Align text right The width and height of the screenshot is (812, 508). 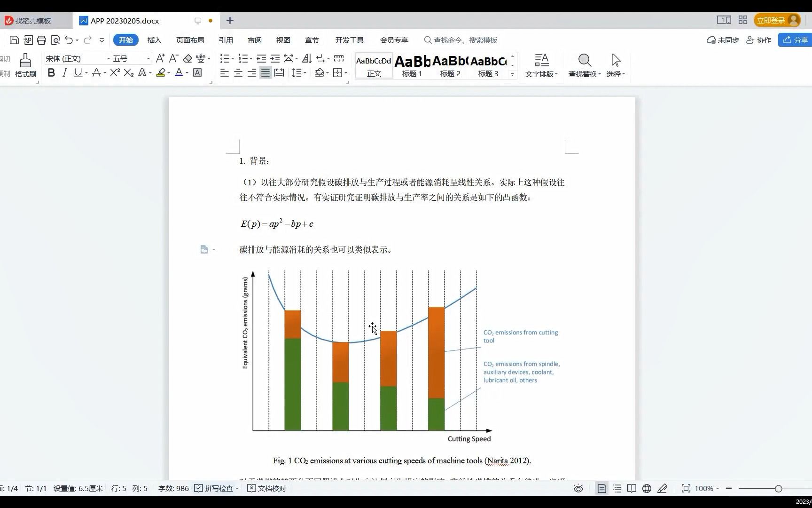tap(252, 72)
